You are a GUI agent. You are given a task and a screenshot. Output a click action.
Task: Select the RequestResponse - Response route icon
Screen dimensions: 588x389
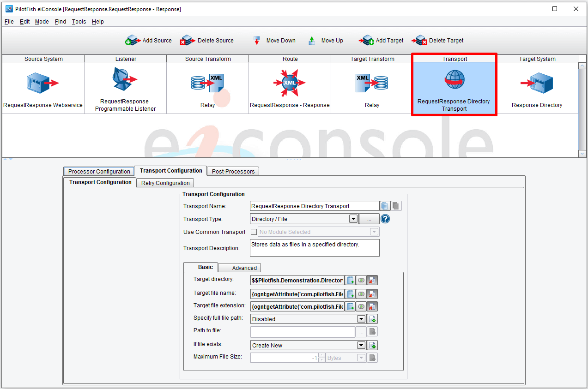290,83
